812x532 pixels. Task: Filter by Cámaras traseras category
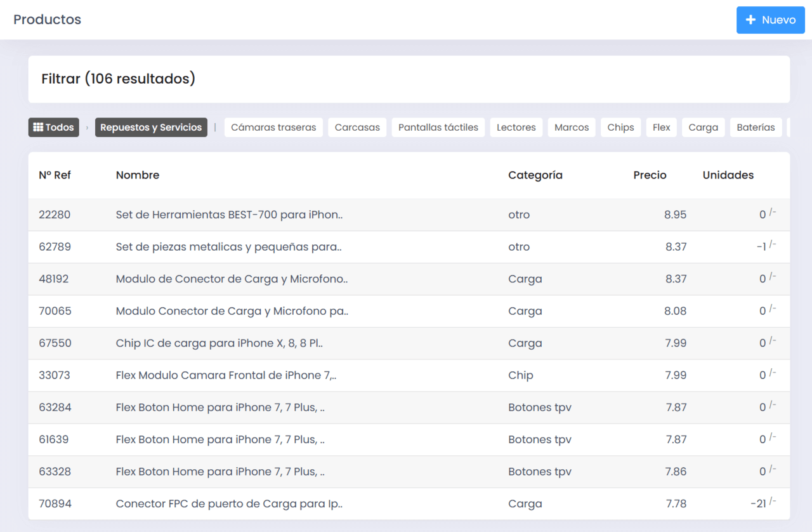tap(273, 128)
